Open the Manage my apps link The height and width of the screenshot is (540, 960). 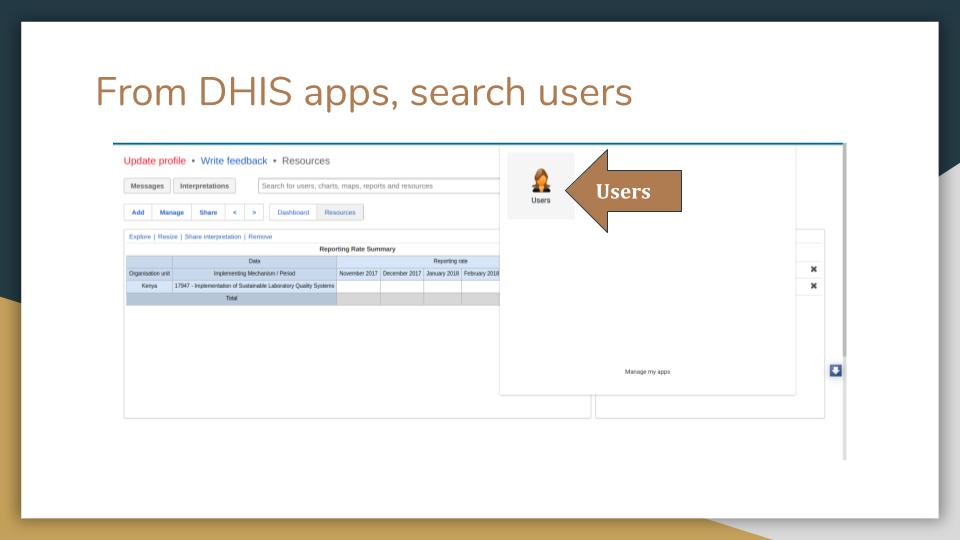(x=647, y=372)
